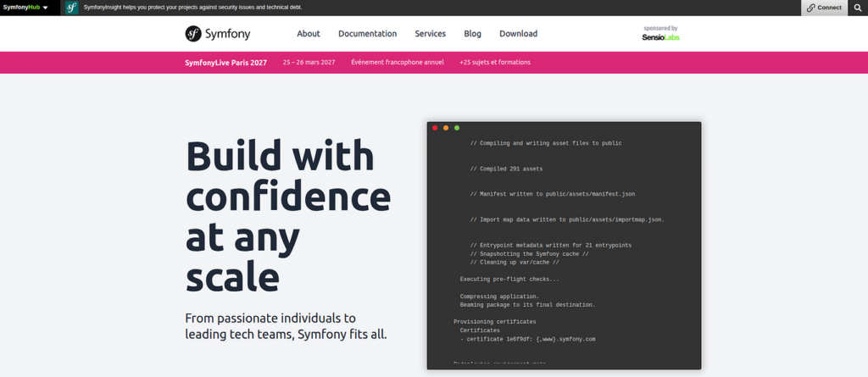Open the Services menu
The width and height of the screenshot is (868, 377).
click(x=430, y=34)
